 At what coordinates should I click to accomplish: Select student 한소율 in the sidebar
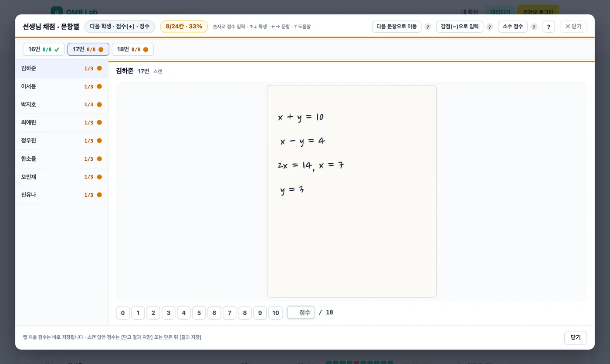(62, 159)
